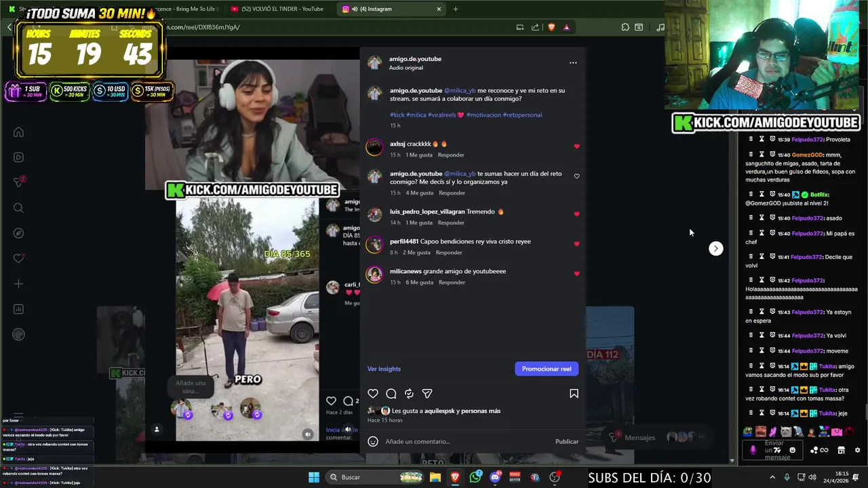Click the repost arrows icon under the post

point(409,394)
